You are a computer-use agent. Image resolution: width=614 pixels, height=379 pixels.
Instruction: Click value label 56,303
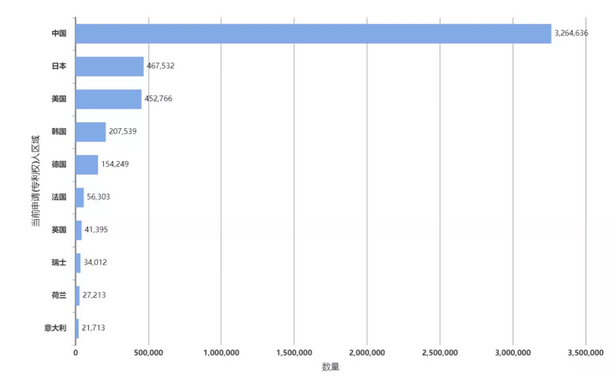98,197
